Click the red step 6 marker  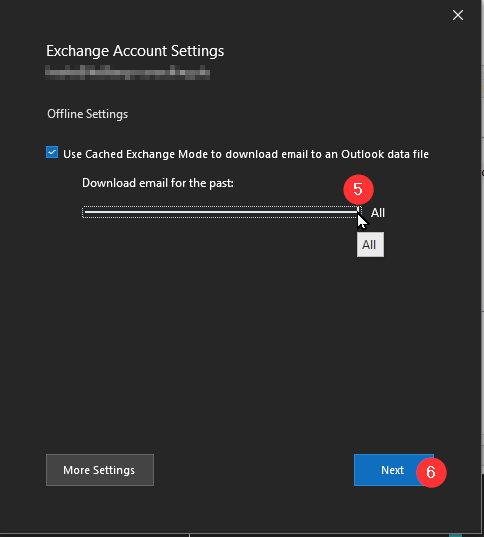coord(431,473)
